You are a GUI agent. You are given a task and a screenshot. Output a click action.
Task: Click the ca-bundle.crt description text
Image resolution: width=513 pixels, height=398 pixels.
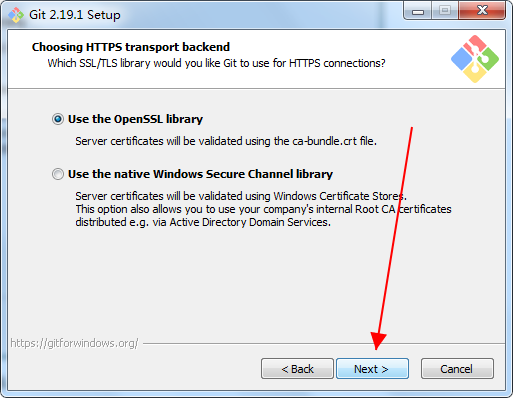click(x=226, y=141)
